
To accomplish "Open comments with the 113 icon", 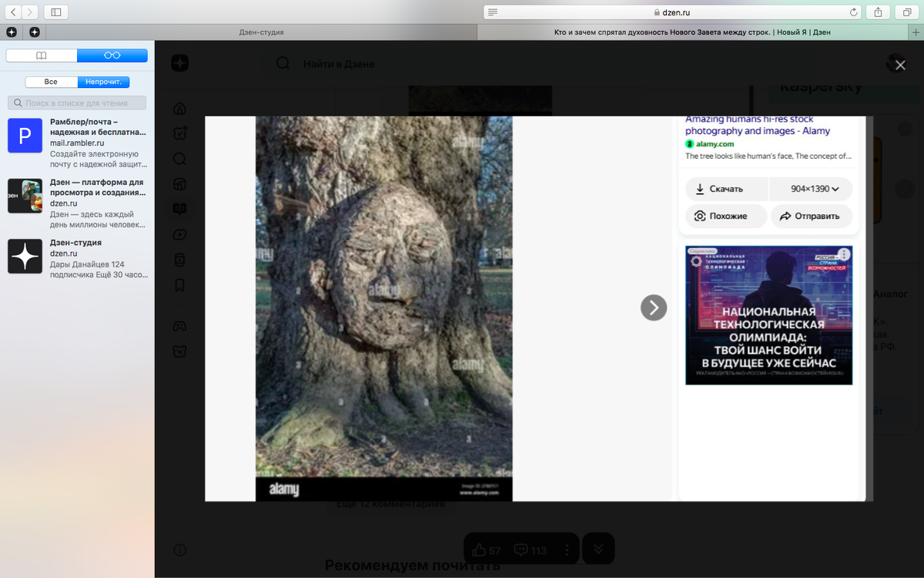I will coord(531,550).
